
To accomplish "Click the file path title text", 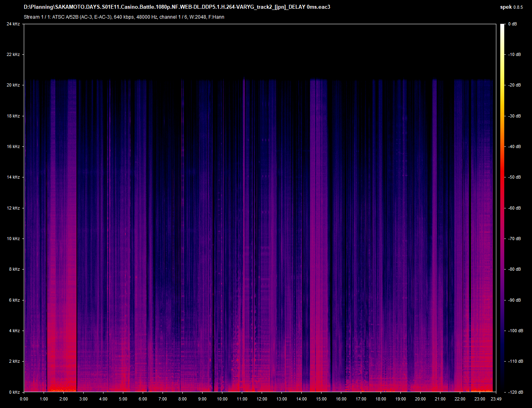I will tap(177, 7).
